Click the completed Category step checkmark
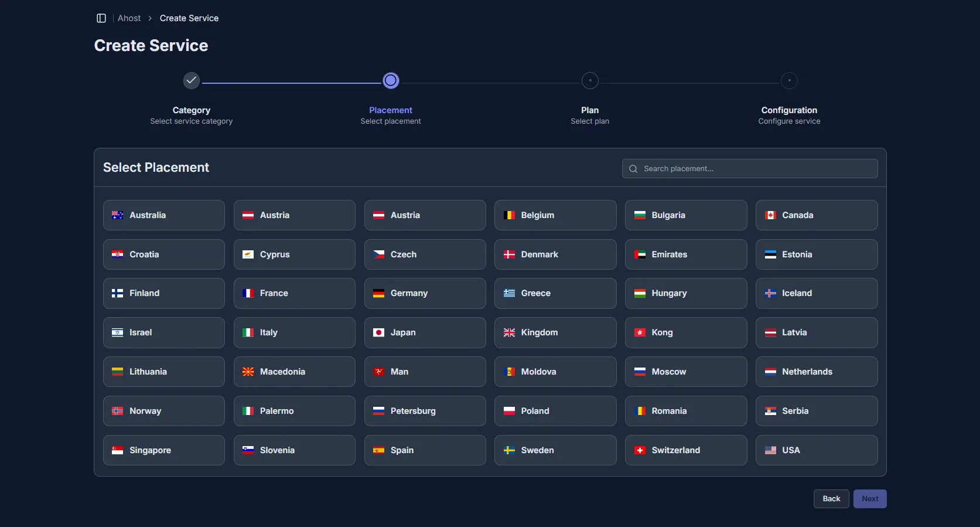The height and width of the screenshot is (527, 980). coord(192,80)
